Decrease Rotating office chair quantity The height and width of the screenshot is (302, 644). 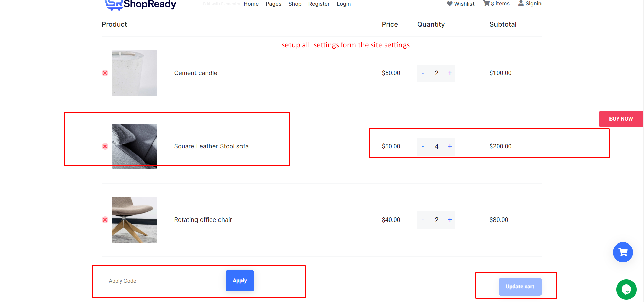click(x=423, y=220)
